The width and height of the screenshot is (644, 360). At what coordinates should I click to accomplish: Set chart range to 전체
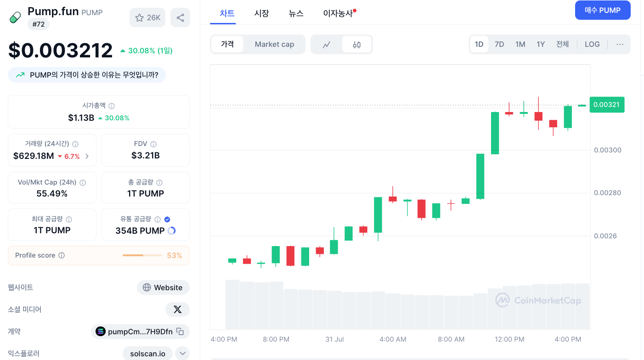pyautogui.click(x=563, y=44)
